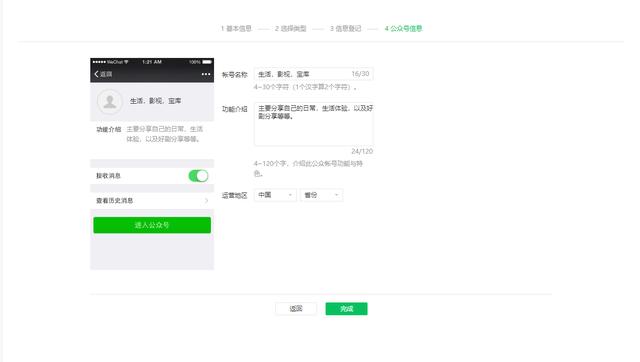Open the three-dot menu in phone preview
Screen dimensions: 640x362
(x=206, y=74)
